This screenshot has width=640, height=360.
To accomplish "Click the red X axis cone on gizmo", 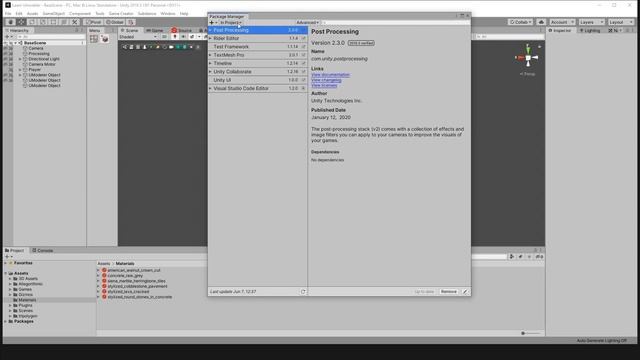I will click(520, 58).
